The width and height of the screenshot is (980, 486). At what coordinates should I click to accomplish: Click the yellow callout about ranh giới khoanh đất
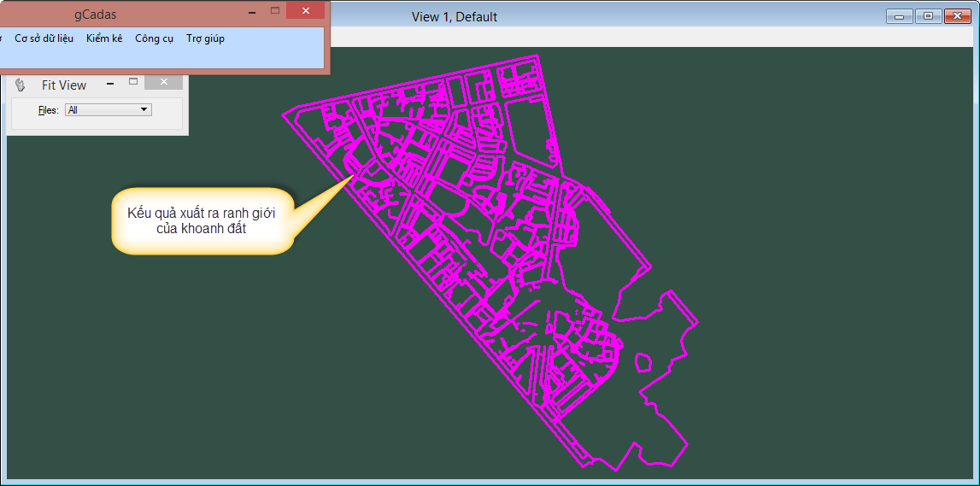coord(202,220)
